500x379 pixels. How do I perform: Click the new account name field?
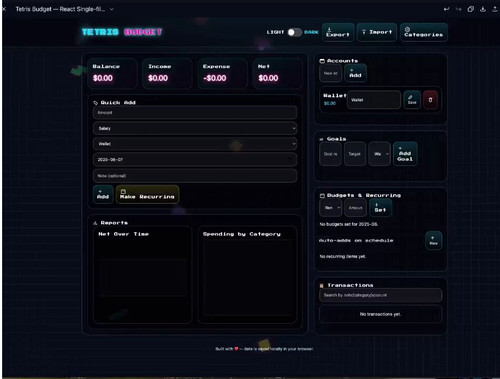pos(331,73)
